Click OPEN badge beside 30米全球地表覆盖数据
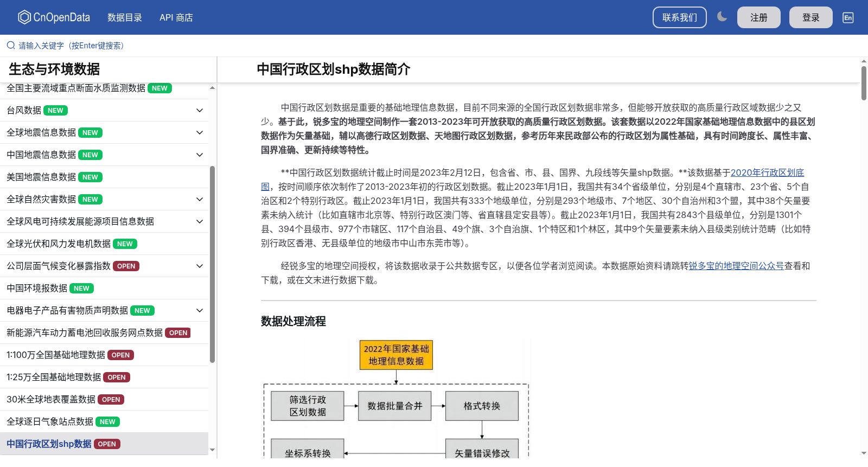Screen dimensions: 868x467 (111, 400)
